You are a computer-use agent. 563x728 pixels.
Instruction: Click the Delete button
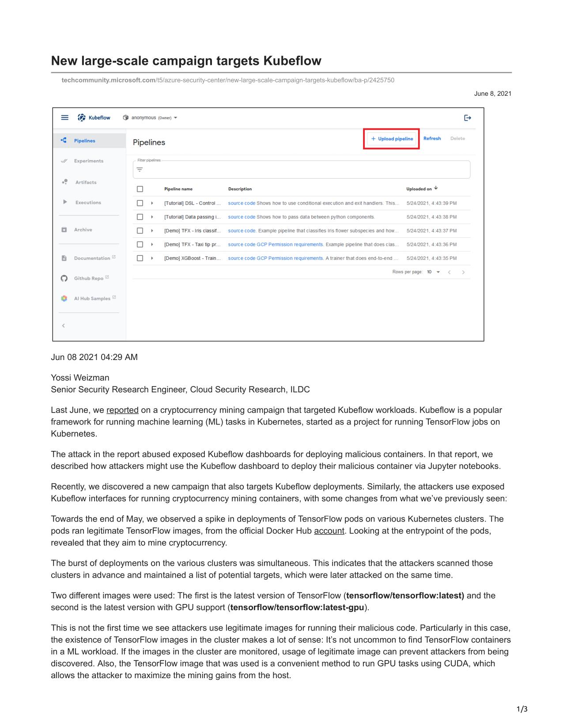[x=457, y=139]
